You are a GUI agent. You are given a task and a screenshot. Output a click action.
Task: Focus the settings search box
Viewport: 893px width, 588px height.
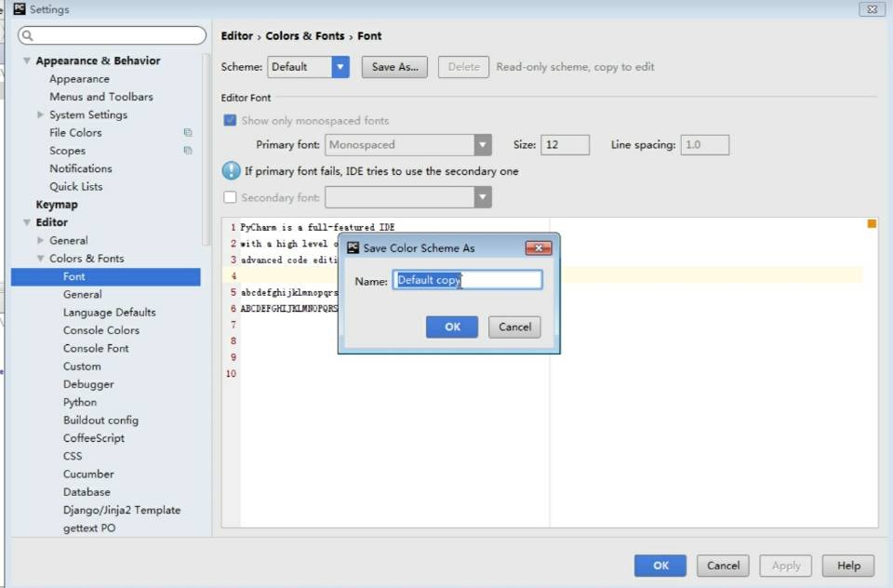113,35
